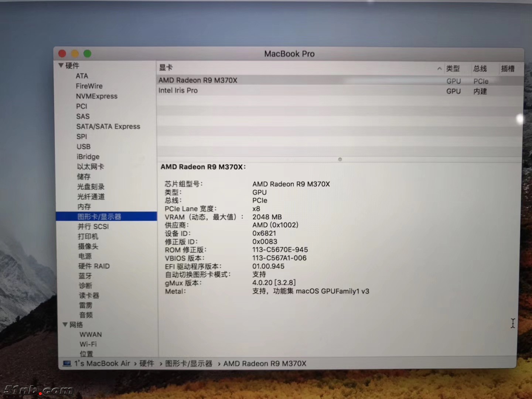The width and height of the screenshot is (532, 399).
Task: Collapse the 网络 section triangle
Action: click(65, 325)
